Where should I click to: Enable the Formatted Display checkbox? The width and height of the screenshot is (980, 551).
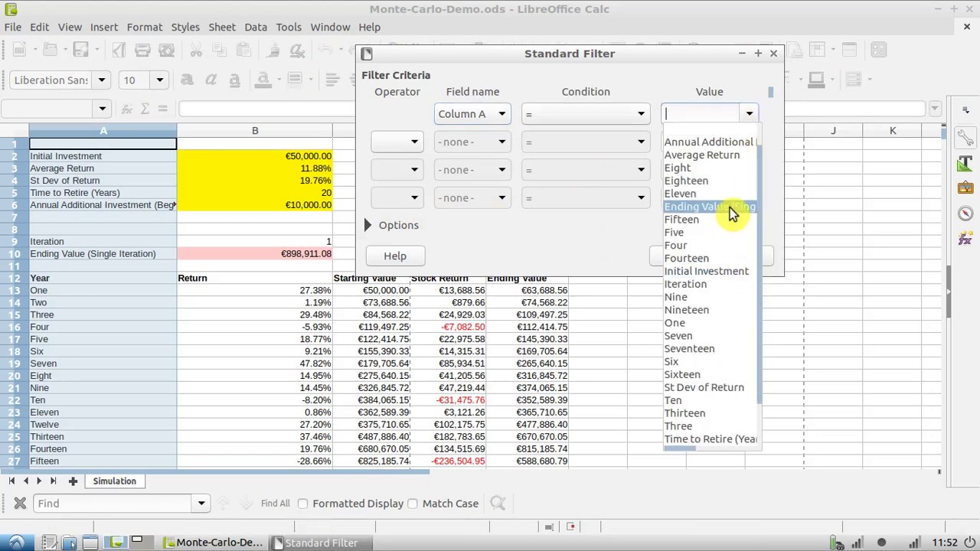click(302, 504)
